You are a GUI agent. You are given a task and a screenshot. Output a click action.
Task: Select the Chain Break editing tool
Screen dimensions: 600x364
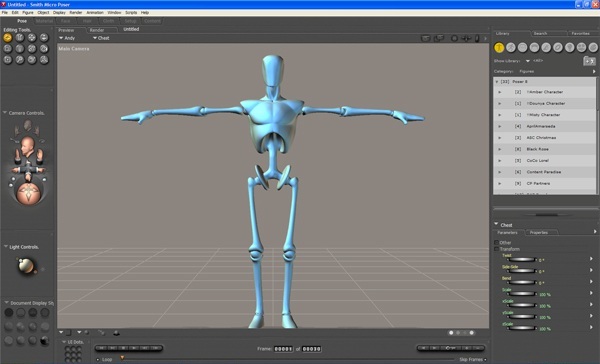[x=32, y=49]
